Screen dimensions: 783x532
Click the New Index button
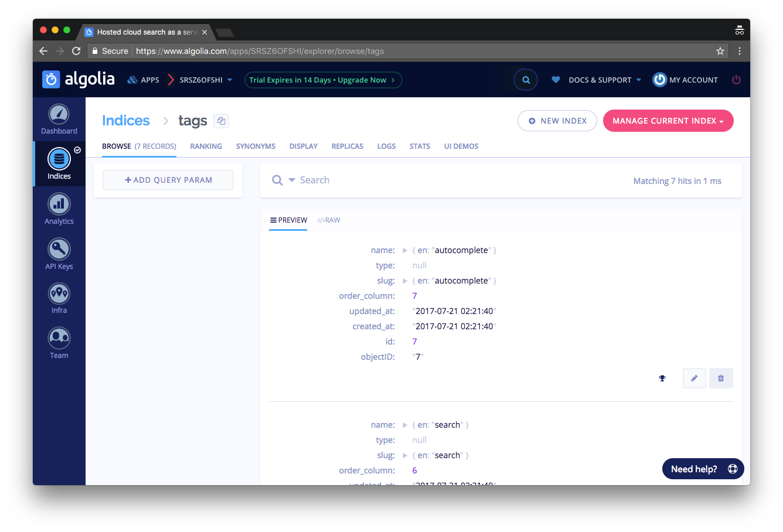click(x=557, y=121)
